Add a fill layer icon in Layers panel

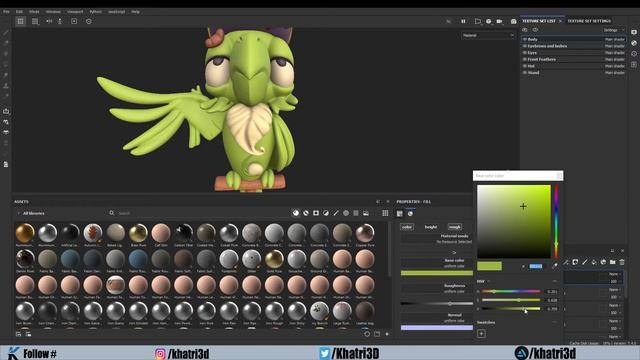594,262
